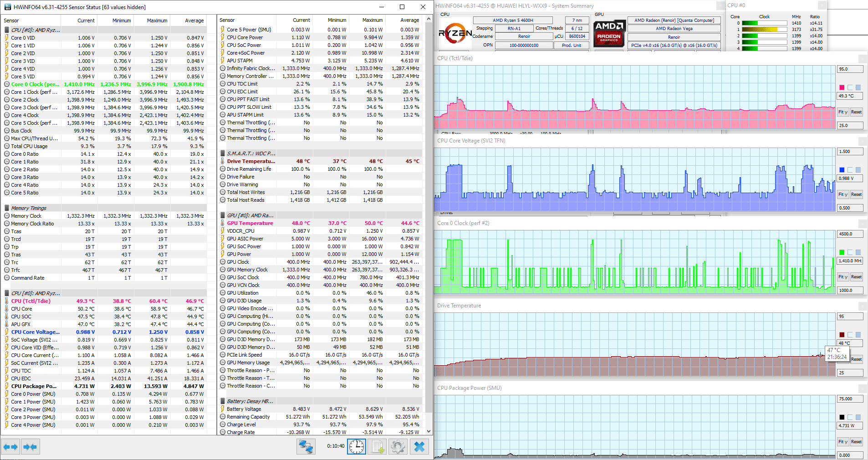Click the icon beside GPU Utilization
The image size is (868, 460).
coord(223,293)
